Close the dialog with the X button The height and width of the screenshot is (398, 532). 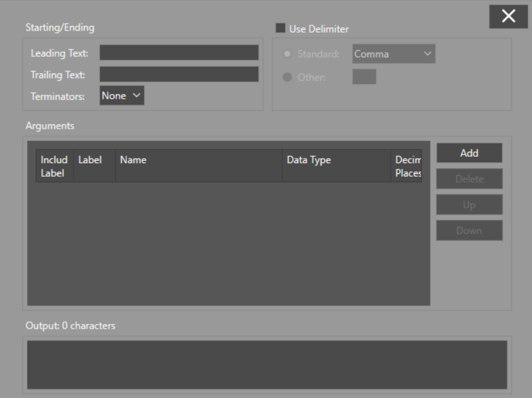(509, 17)
